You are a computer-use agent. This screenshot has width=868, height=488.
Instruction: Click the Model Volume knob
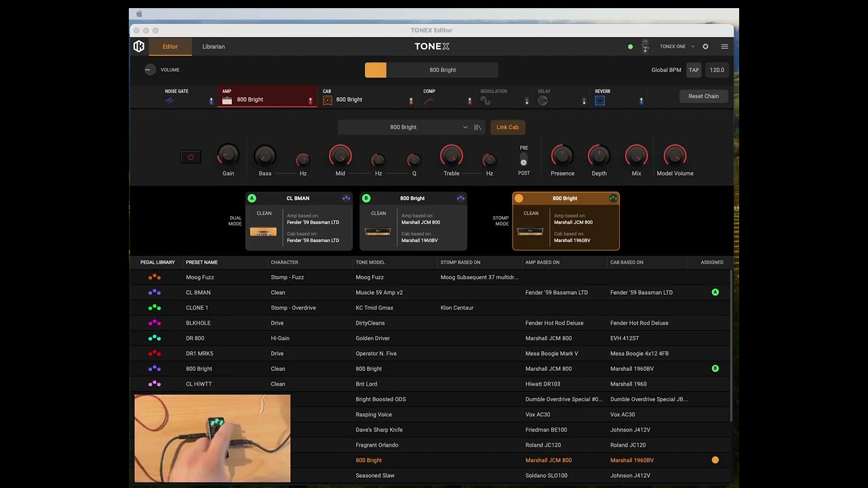(675, 155)
